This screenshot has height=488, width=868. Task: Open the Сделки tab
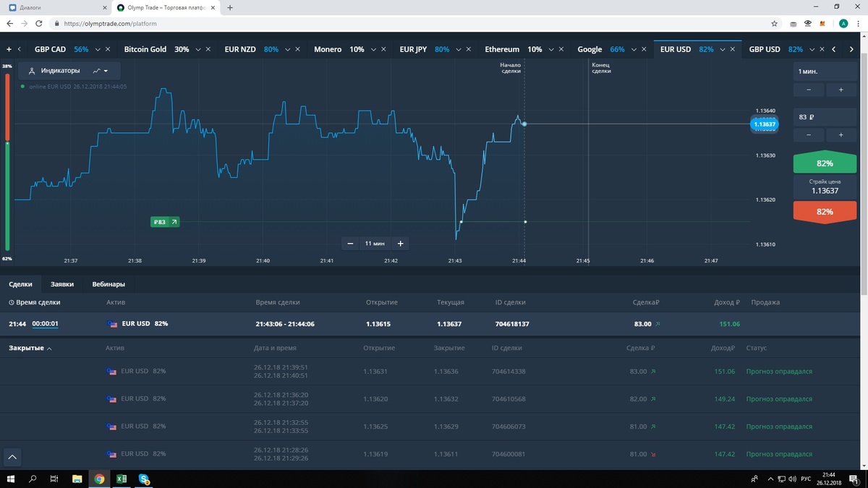(20, 284)
